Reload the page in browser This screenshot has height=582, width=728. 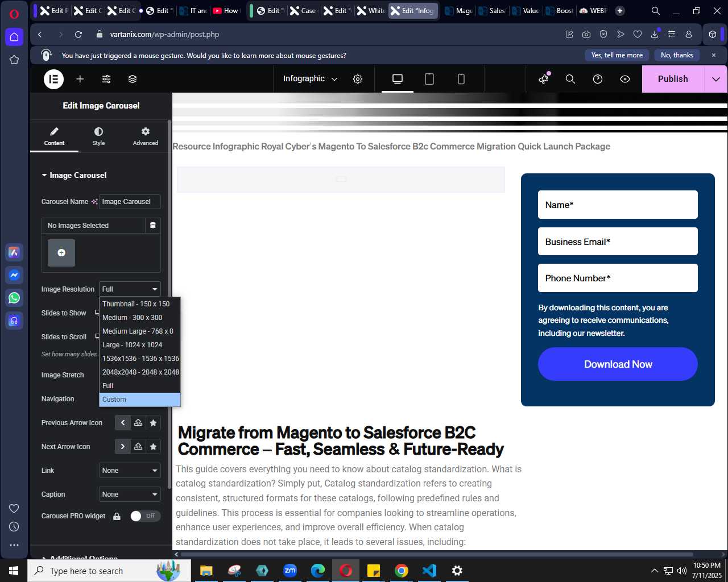click(78, 34)
